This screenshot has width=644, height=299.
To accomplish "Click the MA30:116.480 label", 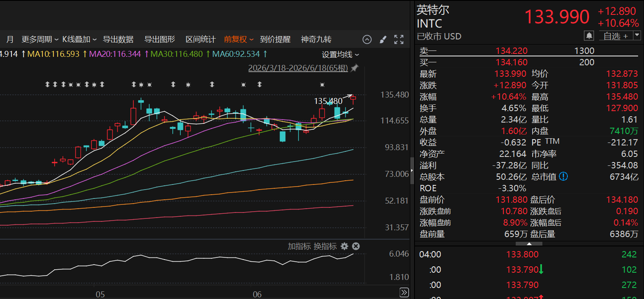I will (177, 54).
